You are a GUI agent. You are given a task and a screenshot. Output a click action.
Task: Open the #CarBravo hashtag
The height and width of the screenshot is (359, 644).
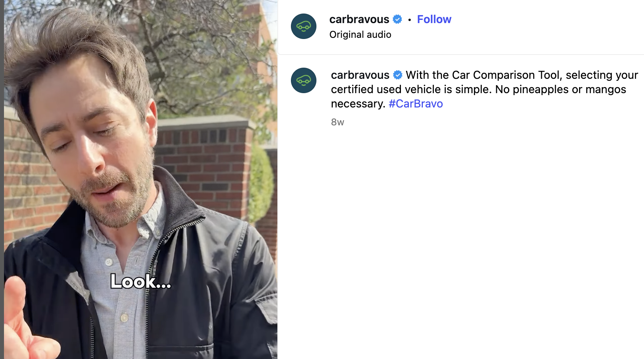point(416,103)
